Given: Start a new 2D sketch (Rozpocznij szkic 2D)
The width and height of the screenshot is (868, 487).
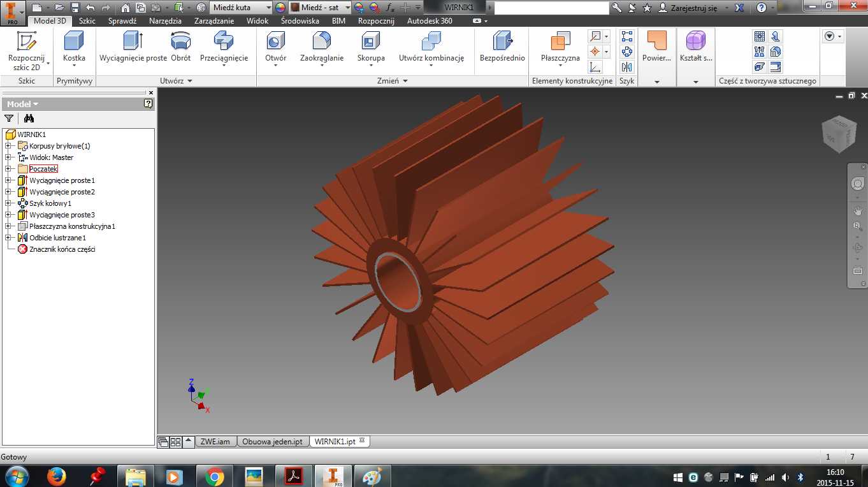Looking at the screenshot, I should pyautogui.click(x=27, y=51).
